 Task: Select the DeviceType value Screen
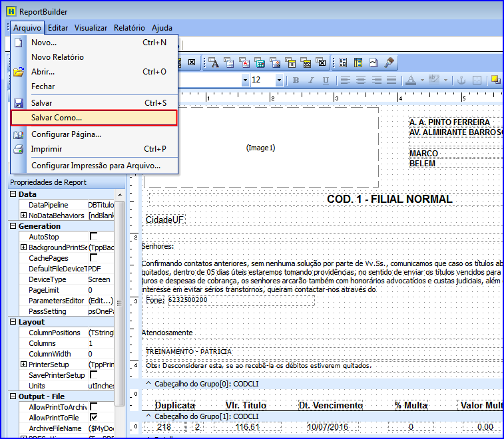101,279
